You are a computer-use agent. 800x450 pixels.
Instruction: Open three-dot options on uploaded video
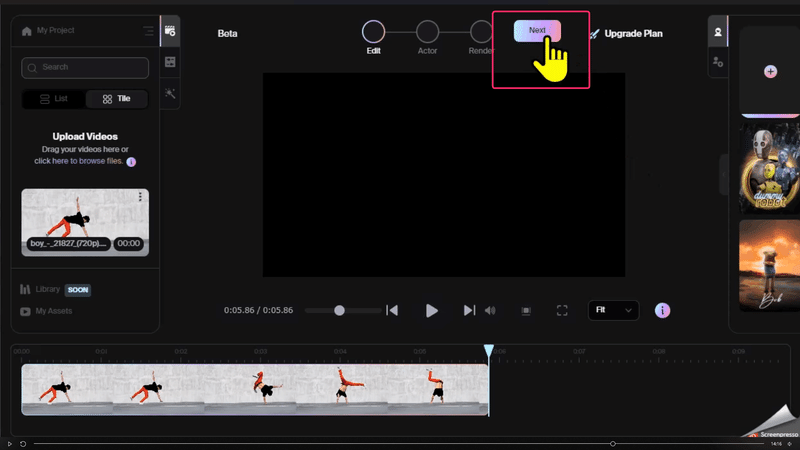(x=140, y=197)
